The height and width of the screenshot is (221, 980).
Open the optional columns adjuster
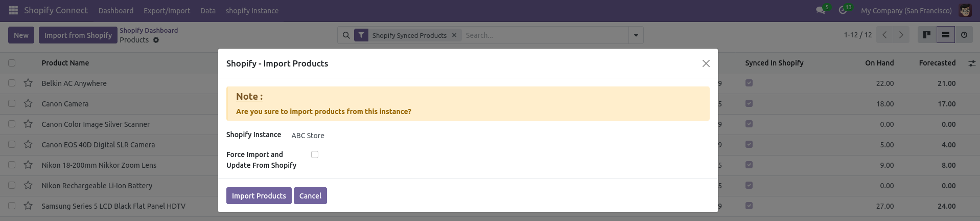[971, 63]
